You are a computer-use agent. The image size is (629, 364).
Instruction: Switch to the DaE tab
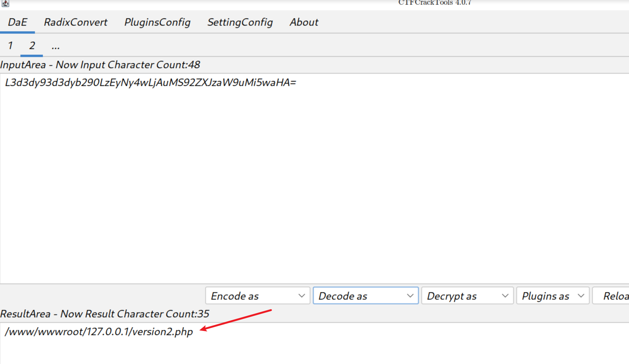coord(17,22)
